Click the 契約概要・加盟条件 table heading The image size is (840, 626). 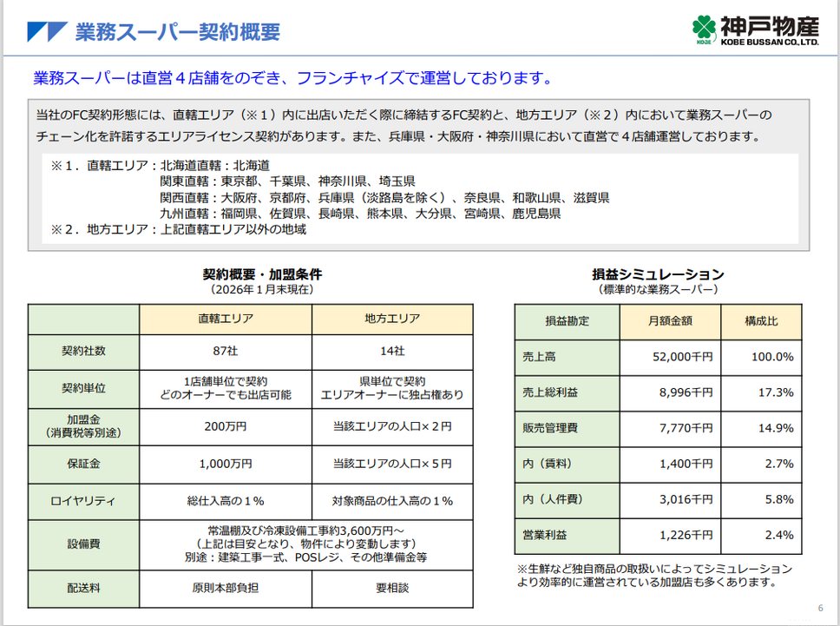pos(250,274)
